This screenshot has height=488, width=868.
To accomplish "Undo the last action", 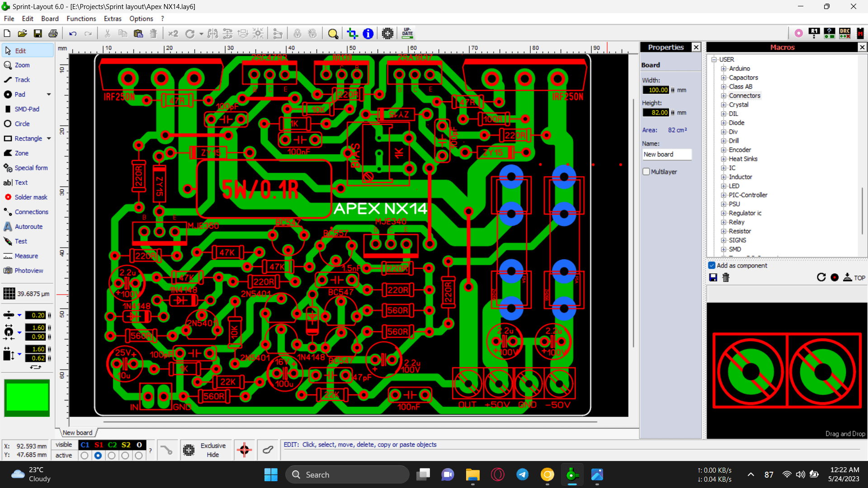I will pos(73,33).
